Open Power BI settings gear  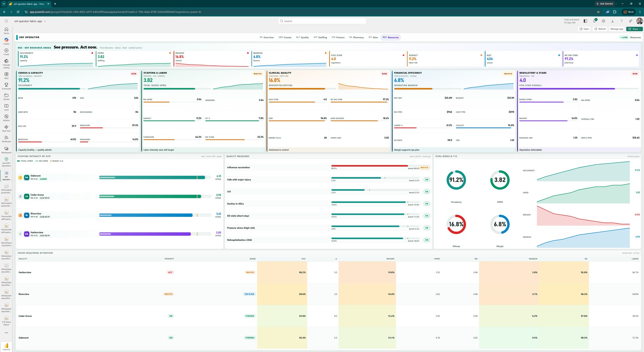pos(603,21)
